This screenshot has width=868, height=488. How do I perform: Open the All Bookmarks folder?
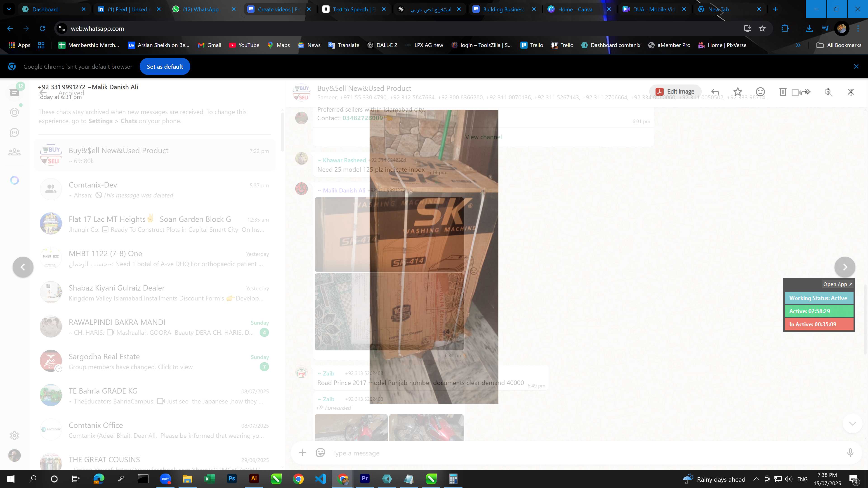pos(839,45)
